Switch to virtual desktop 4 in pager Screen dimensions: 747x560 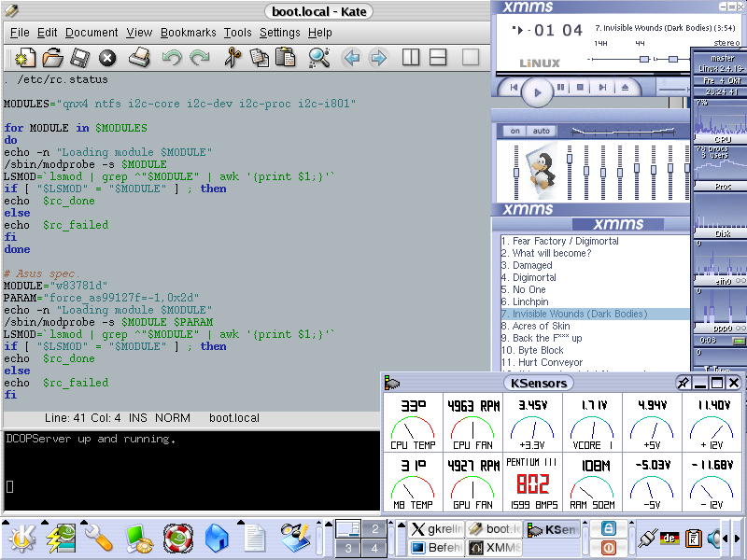(374, 547)
